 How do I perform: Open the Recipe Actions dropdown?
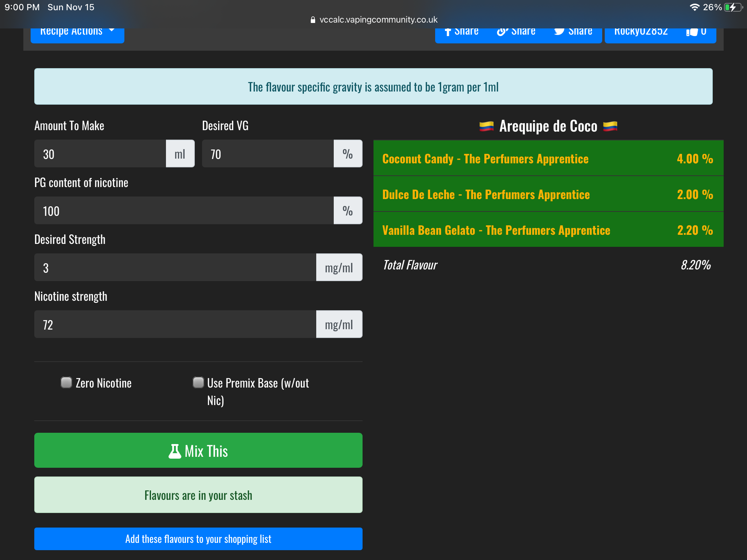tap(77, 35)
